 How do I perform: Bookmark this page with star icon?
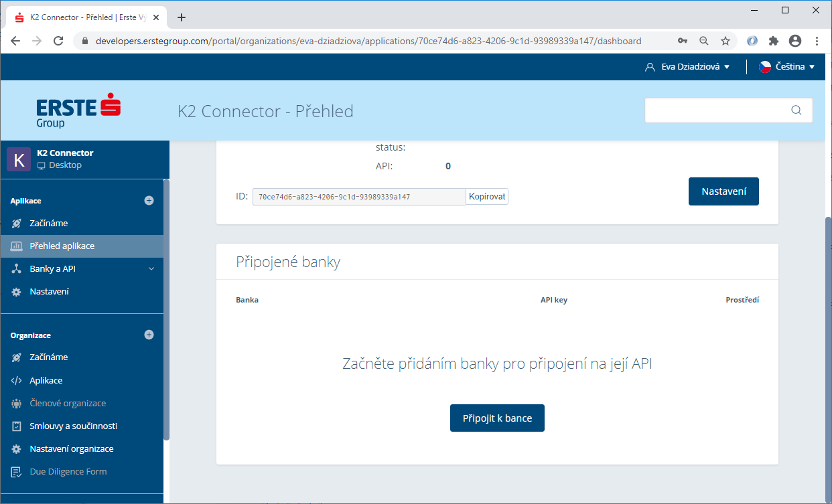(725, 41)
